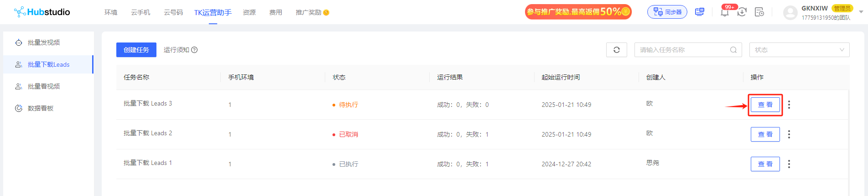The height and width of the screenshot is (196, 868).
Task: Click the help icon beside 运行须知
Action: (x=194, y=50)
